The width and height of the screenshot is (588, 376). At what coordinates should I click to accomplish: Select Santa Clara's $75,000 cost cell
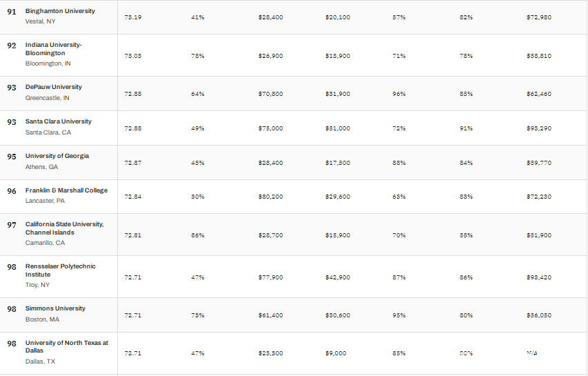pos(270,128)
